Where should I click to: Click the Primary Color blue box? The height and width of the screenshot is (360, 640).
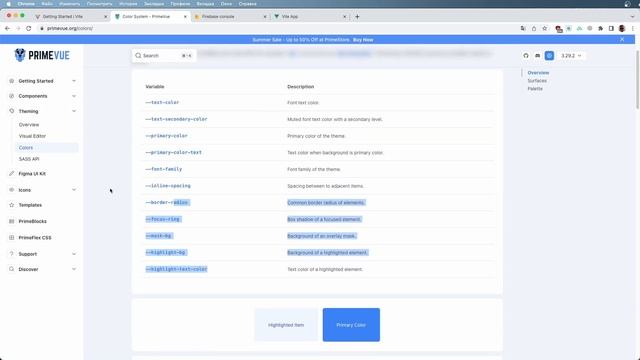point(351,325)
